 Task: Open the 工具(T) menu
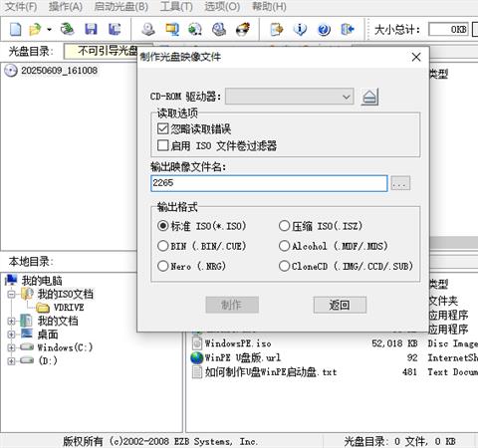176,6
